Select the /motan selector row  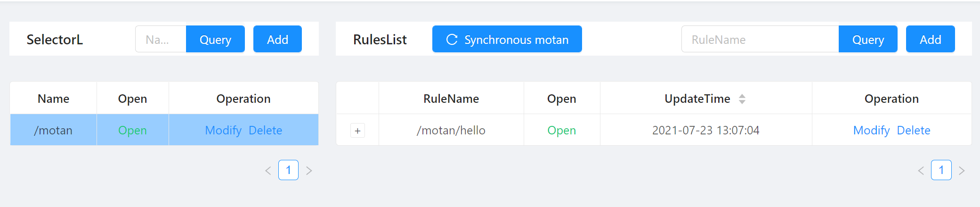tap(53, 131)
